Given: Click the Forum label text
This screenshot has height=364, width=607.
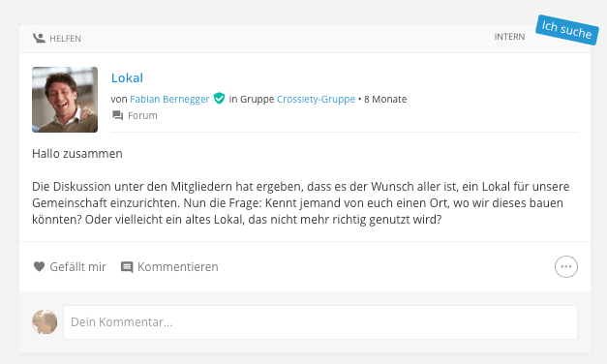Looking at the screenshot, I should coord(142,115).
